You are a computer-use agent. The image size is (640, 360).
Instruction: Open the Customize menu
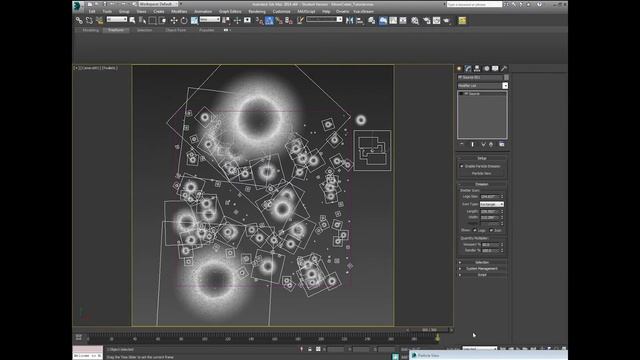pos(281,11)
